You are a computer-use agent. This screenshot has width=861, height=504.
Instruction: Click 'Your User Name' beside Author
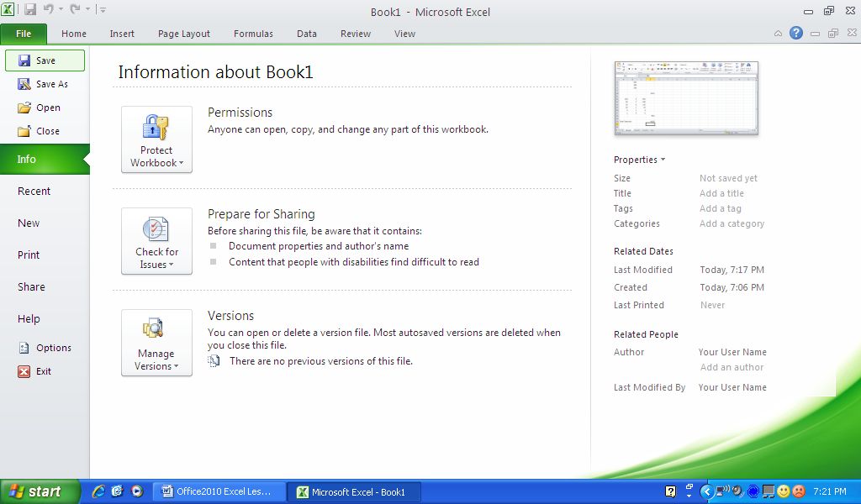732,352
